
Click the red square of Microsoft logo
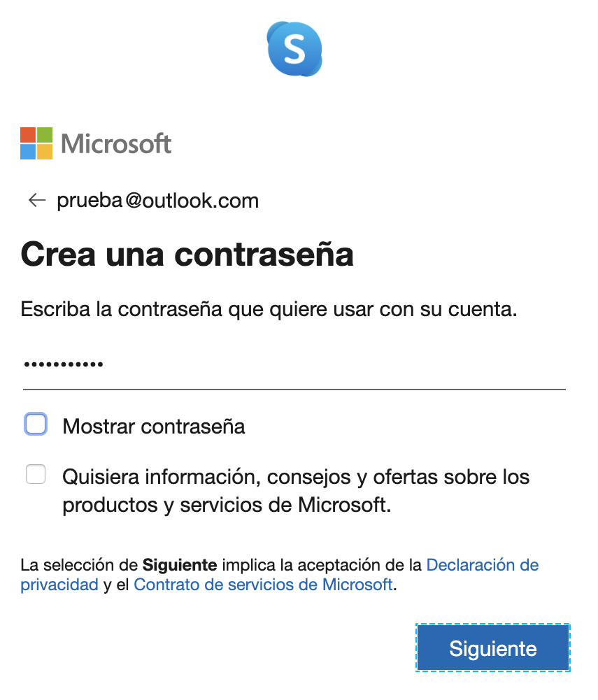(28, 135)
